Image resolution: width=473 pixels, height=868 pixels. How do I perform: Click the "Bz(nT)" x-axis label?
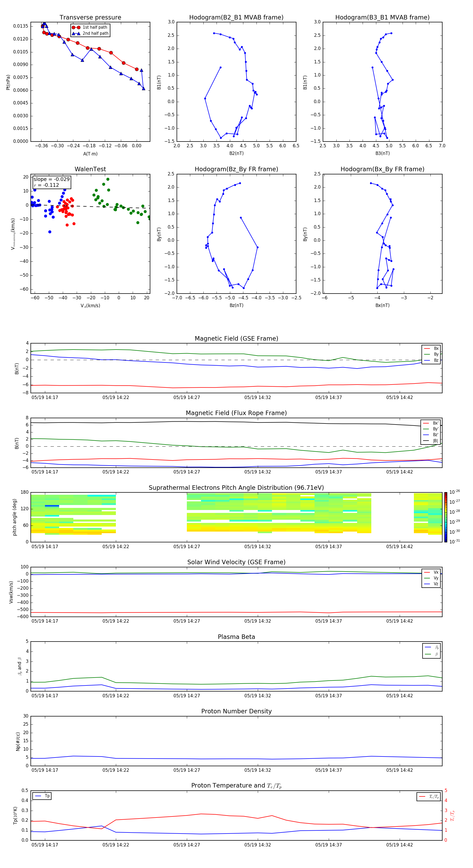(236, 305)
